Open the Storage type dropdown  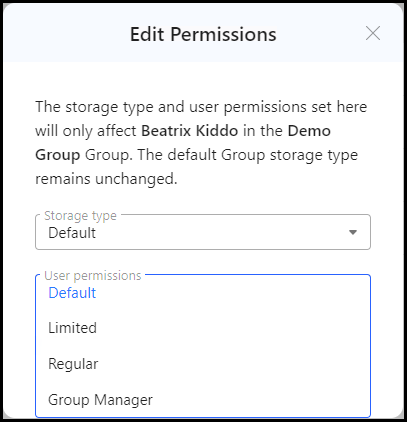[x=203, y=232]
